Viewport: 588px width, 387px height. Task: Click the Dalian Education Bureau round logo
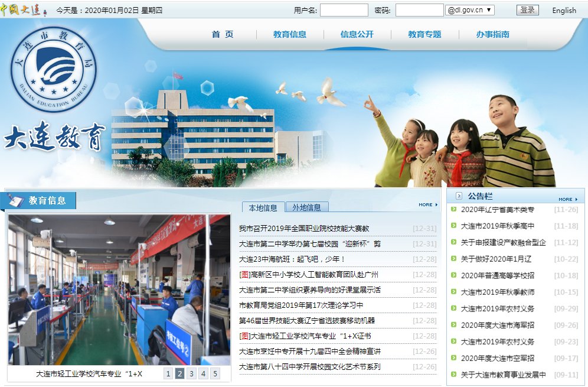[54, 70]
